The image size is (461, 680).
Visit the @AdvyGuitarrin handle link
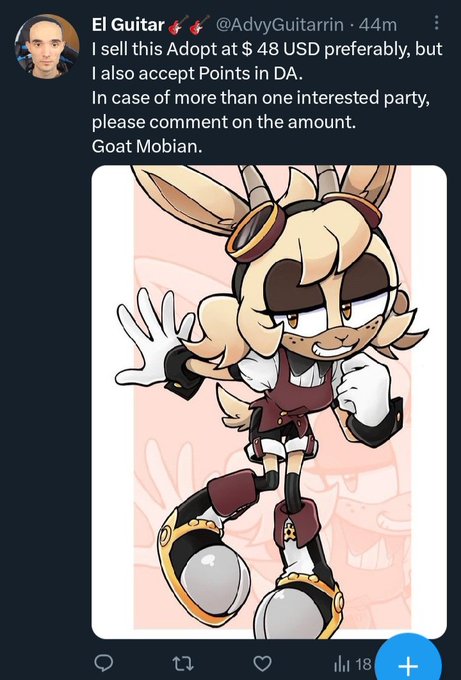pos(280,25)
